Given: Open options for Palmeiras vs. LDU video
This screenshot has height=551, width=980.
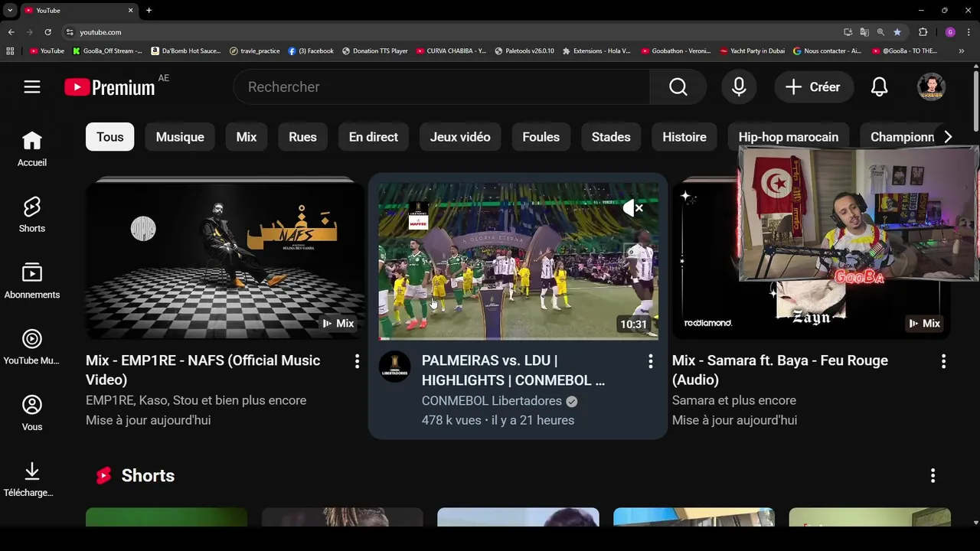Looking at the screenshot, I should pos(651,361).
